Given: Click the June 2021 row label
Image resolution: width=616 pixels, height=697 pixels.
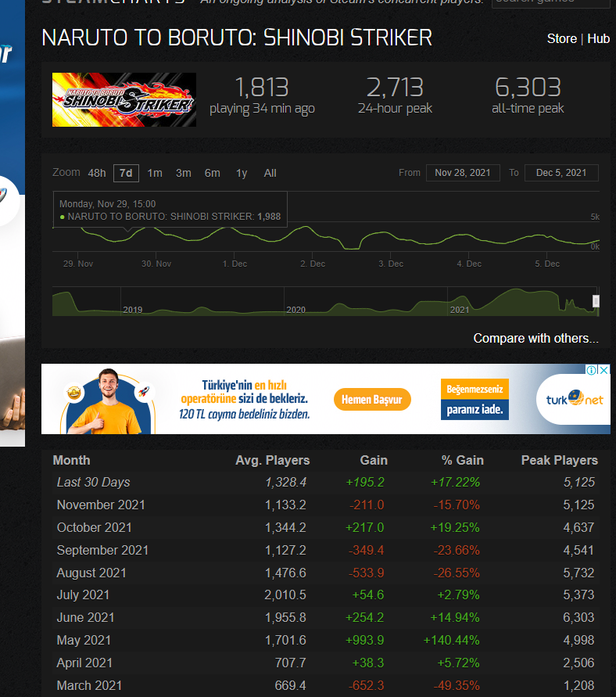Looking at the screenshot, I should click(86, 617).
